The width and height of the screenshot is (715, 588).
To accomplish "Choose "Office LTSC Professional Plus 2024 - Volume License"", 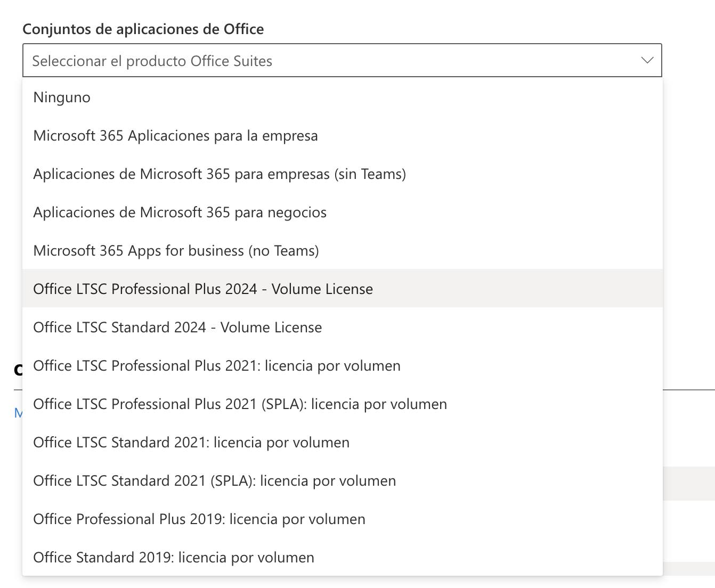I will click(x=204, y=289).
